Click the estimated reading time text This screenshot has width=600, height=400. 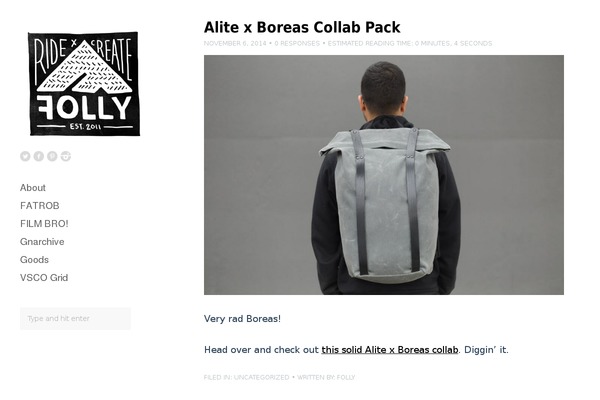click(x=410, y=43)
